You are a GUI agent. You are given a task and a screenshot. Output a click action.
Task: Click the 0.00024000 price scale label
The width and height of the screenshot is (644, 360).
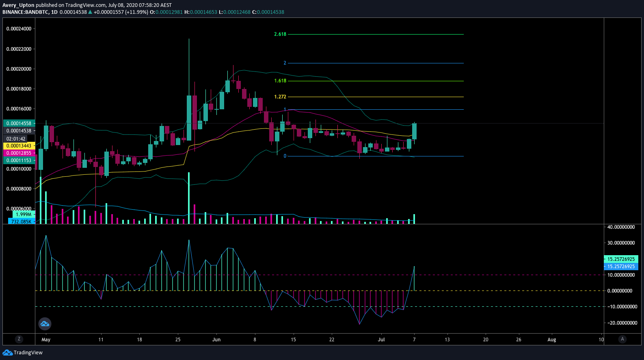(19, 29)
